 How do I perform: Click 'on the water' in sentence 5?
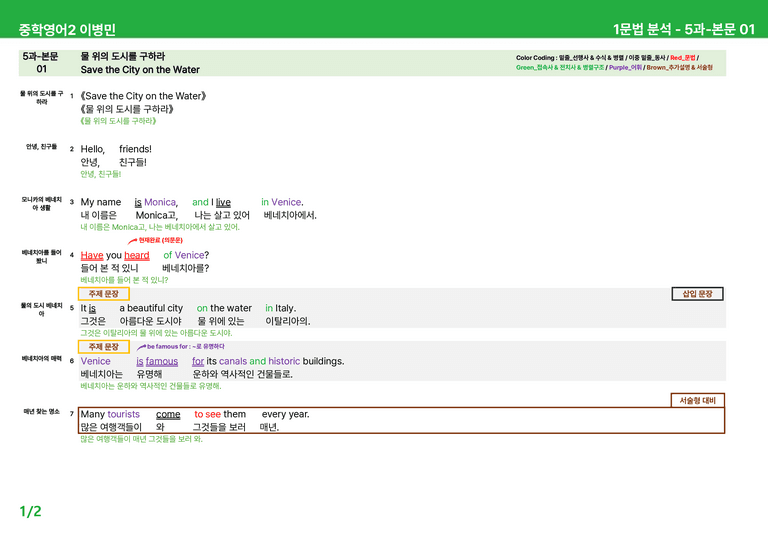[224, 308]
